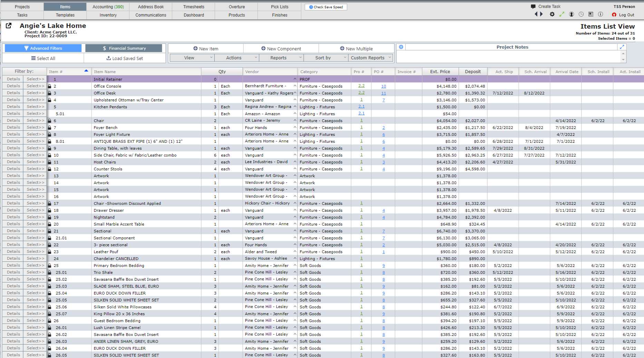
Task: Switch to the Projects tab
Action: [x=22, y=7]
